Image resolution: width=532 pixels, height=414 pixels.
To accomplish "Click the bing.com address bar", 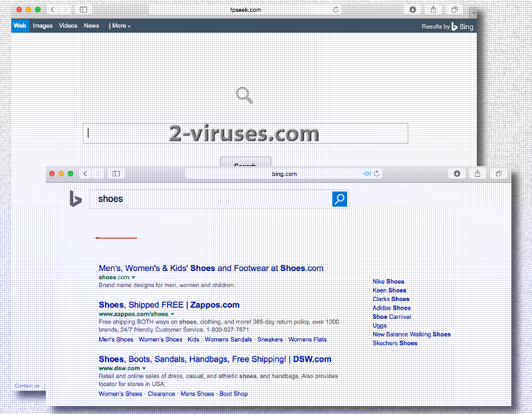I will [x=285, y=173].
